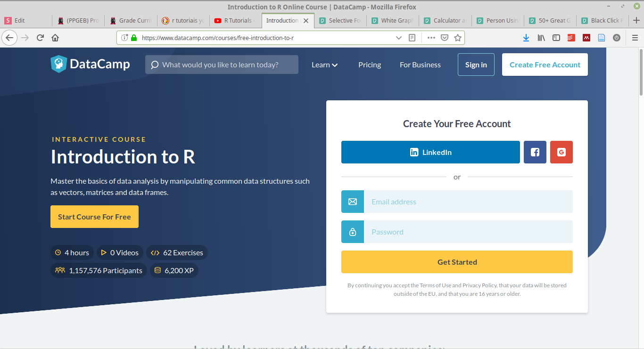This screenshot has width=644, height=349.
Task: Sign up with the LinkedIn button
Action: pyautogui.click(x=430, y=152)
